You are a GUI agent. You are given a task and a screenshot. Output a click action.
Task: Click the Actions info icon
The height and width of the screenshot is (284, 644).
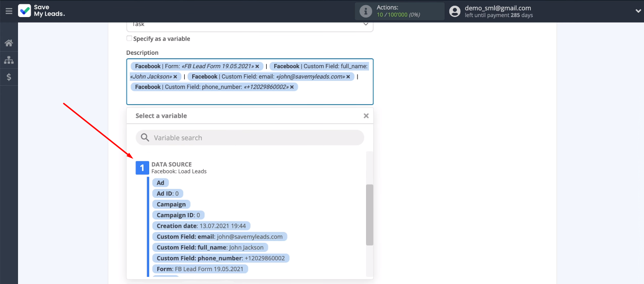click(366, 11)
